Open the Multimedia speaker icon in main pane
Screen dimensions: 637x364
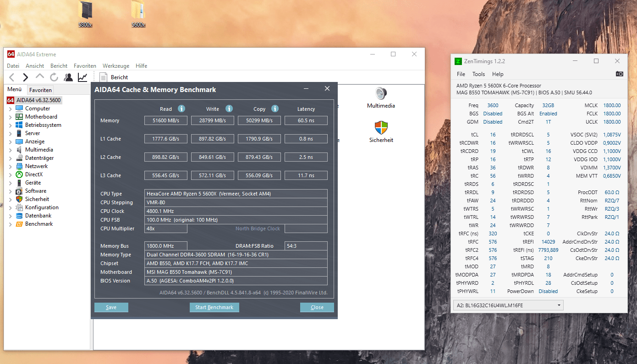(x=381, y=93)
